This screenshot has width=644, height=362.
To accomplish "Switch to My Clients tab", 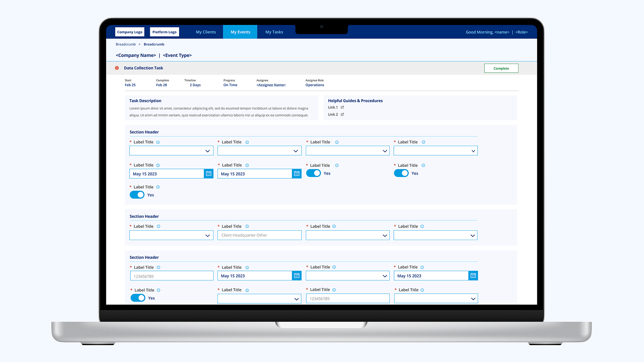I will [x=206, y=32].
